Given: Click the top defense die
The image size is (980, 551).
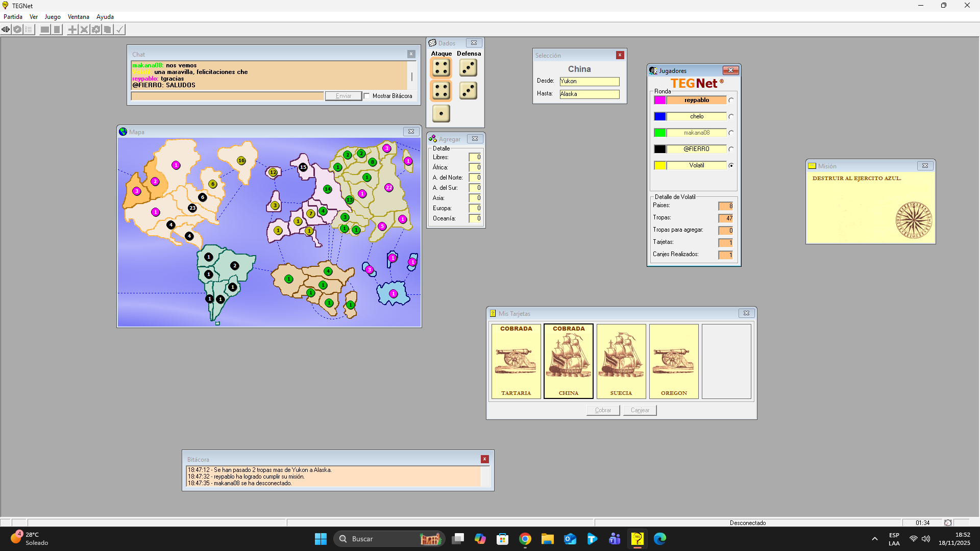Looking at the screenshot, I should [468, 67].
